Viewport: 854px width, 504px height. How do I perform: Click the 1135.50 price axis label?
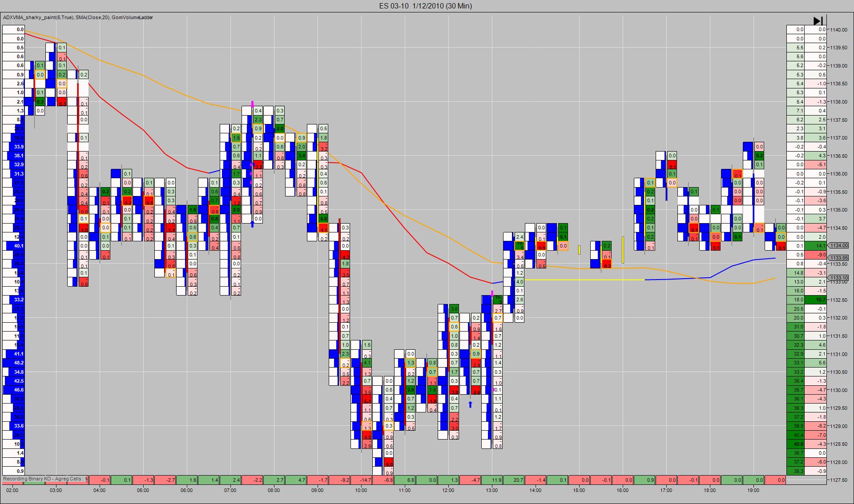click(x=838, y=192)
